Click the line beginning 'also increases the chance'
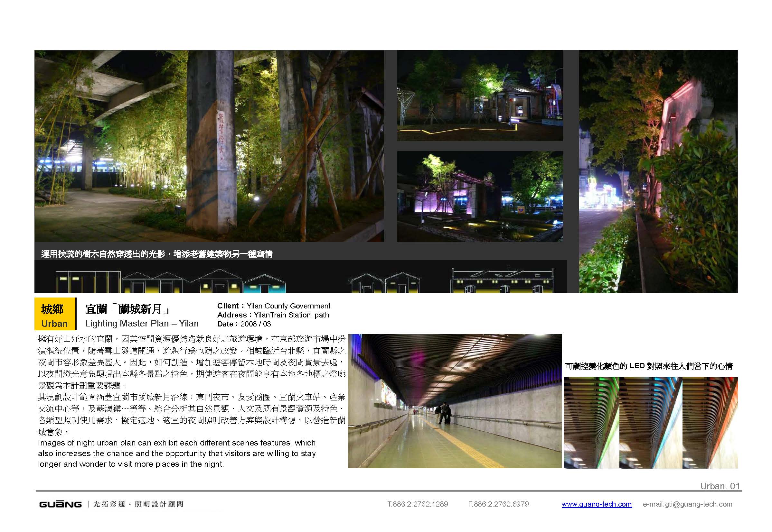The width and height of the screenshot is (772, 532). coord(177,453)
